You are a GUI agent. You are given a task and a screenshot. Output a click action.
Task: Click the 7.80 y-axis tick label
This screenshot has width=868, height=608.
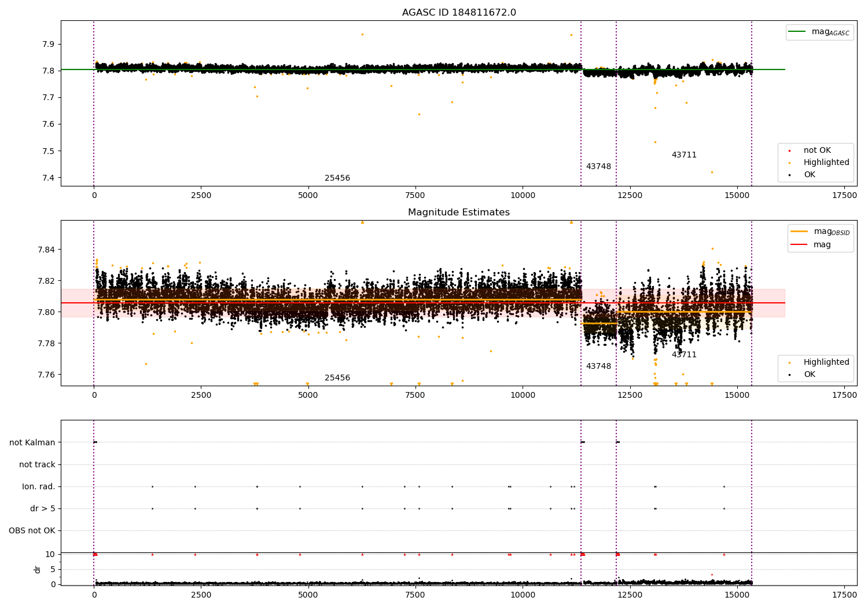click(x=46, y=313)
